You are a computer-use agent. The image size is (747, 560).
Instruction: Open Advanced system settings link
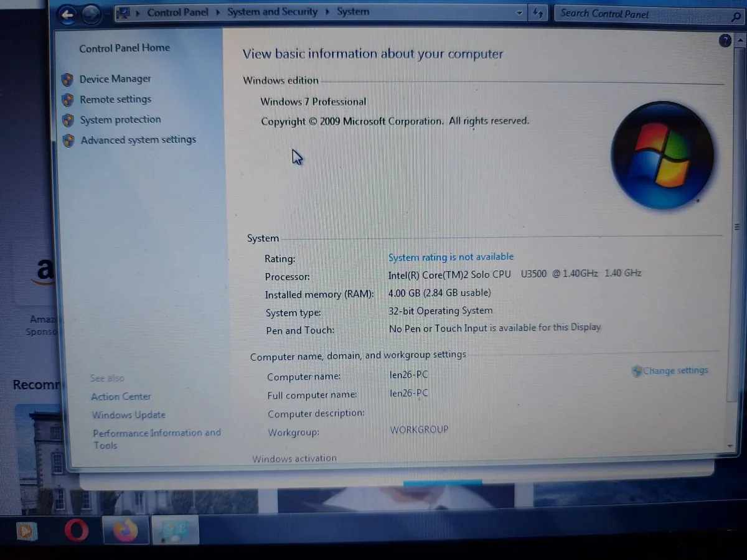[138, 140]
